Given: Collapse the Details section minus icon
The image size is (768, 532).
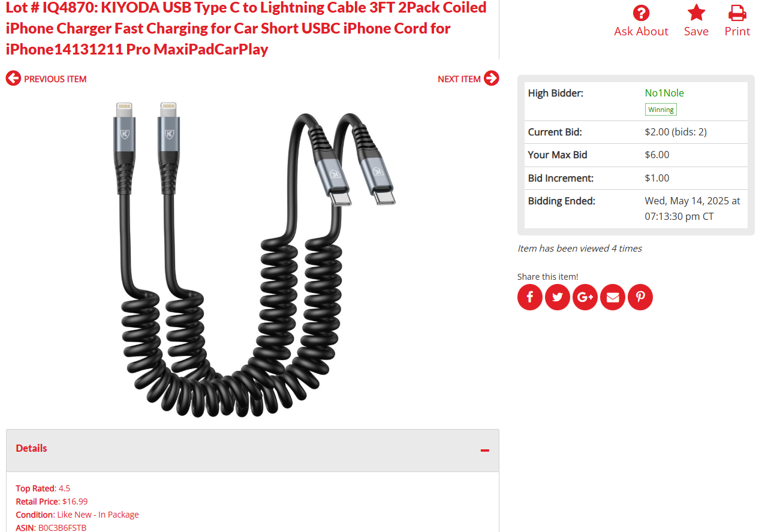Looking at the screenshot, I should (485, 450).
